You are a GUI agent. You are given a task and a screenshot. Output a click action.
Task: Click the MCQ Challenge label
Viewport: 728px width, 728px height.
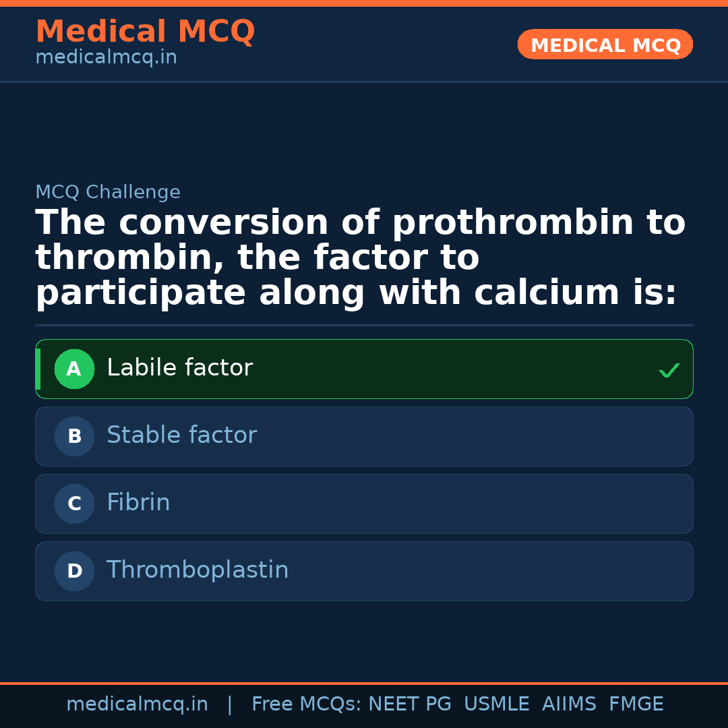click(108, 192)
